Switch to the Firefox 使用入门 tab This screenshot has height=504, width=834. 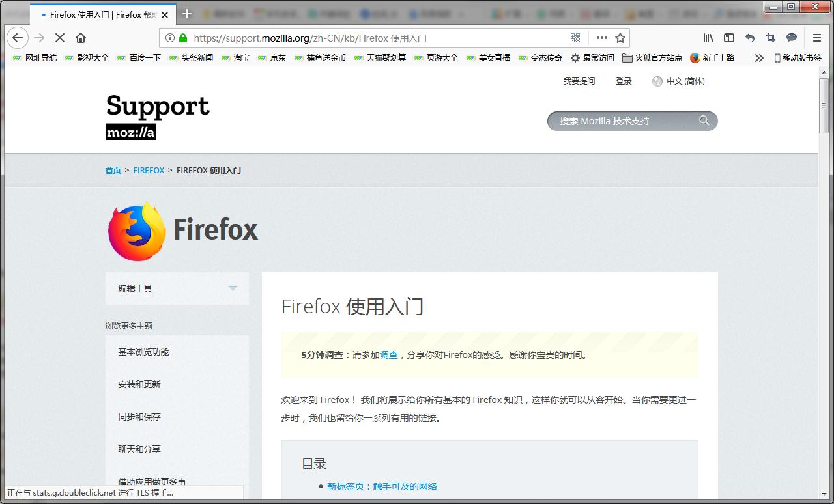click(x=98, y=14)
